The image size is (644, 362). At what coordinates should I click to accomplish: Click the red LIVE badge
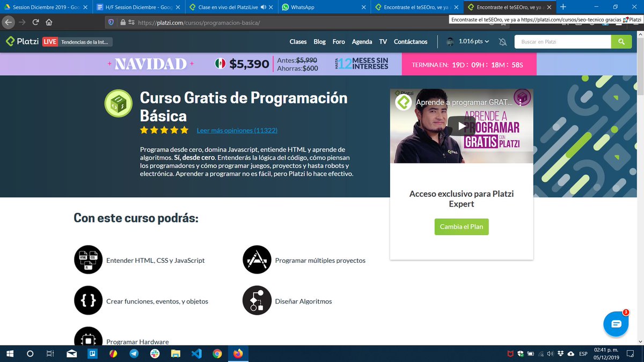click(x=50, y=42)
